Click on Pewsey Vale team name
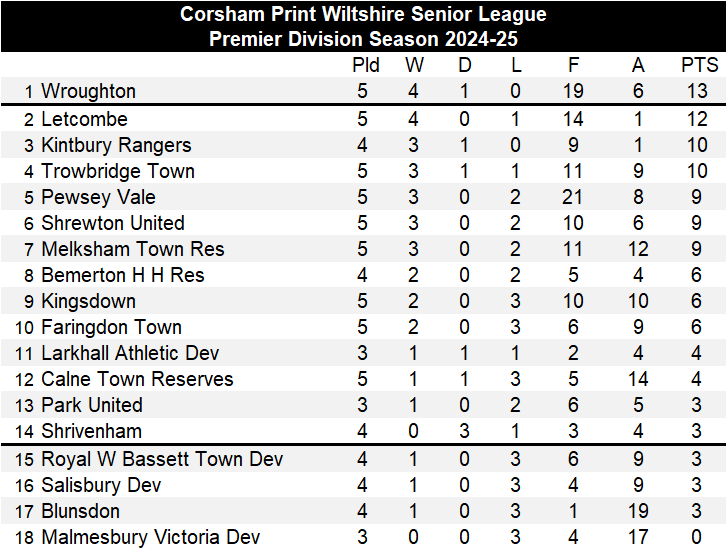This screenshot has width=726, height=550. [98, 197]
